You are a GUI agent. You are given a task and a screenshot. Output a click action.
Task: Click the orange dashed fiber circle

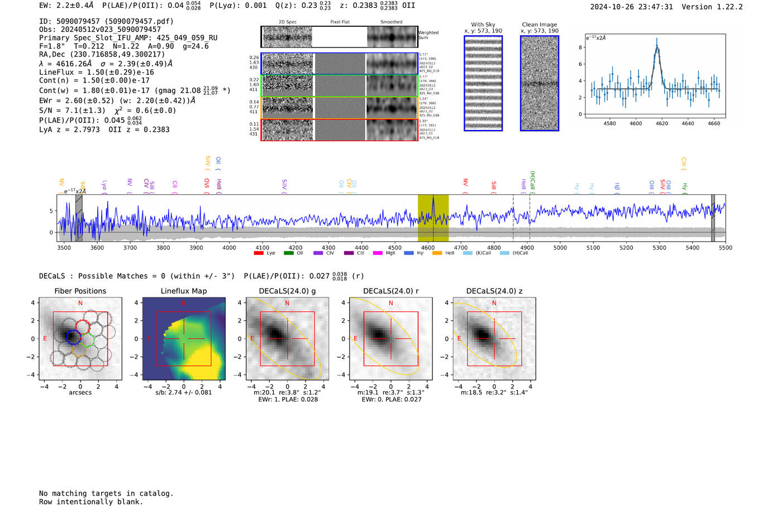[79, 350]
